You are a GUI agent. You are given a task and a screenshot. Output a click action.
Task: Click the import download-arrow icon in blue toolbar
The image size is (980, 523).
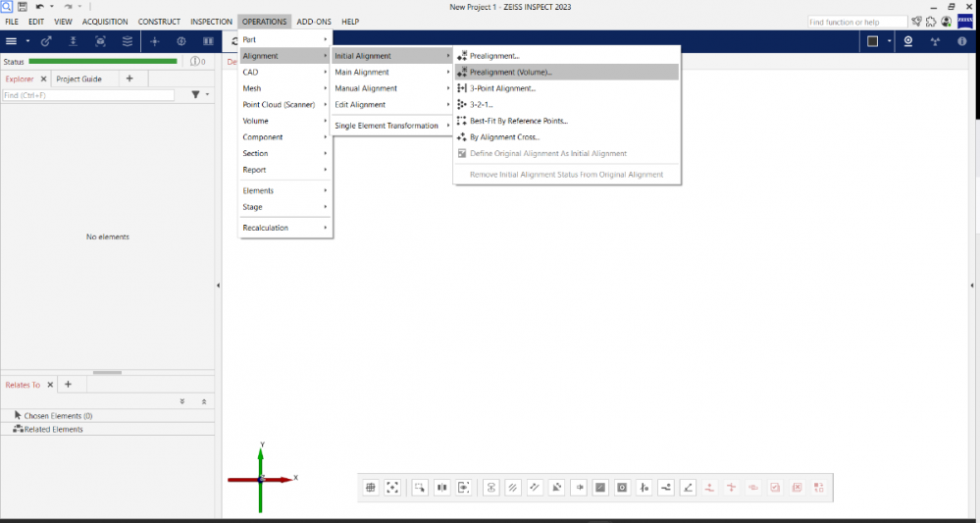tap(74, 41)
